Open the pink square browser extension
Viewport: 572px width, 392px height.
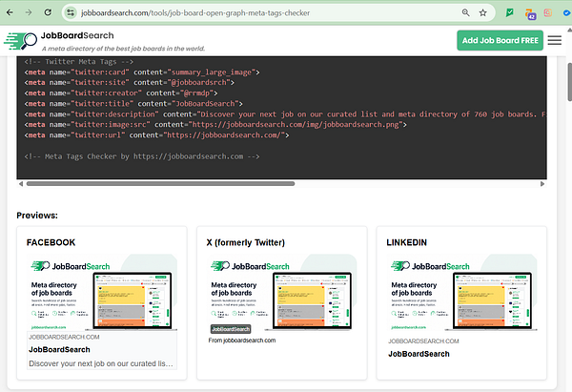pos(547,13)
